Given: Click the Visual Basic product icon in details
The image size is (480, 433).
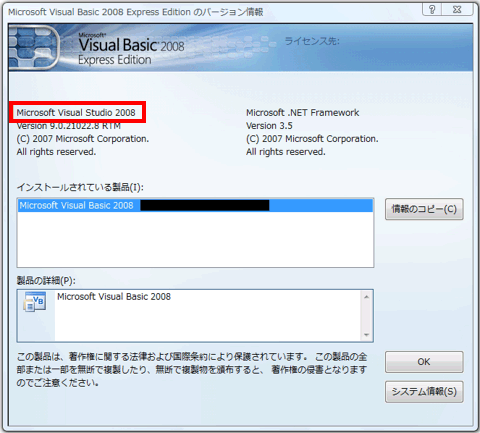Looking at the screenshot, I should coord(35,302).
